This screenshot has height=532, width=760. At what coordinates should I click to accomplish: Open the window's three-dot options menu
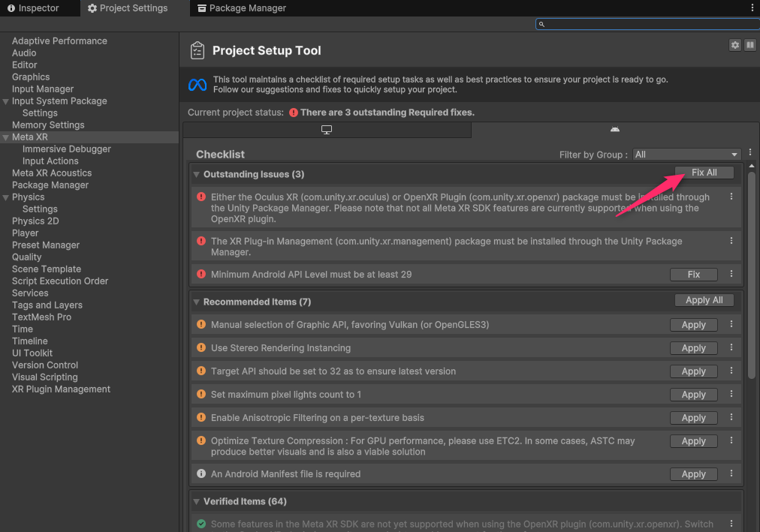(752, 8)
